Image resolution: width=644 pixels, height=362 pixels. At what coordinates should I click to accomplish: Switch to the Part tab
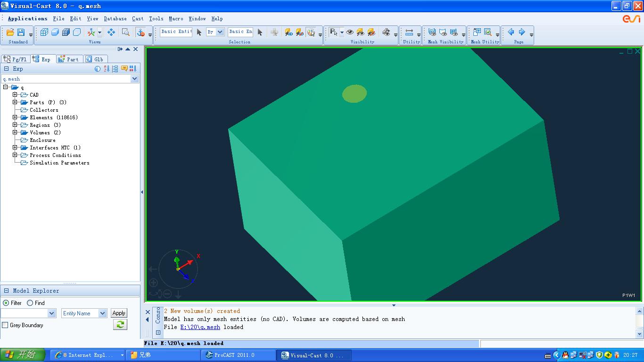click(x=69, y=59)
